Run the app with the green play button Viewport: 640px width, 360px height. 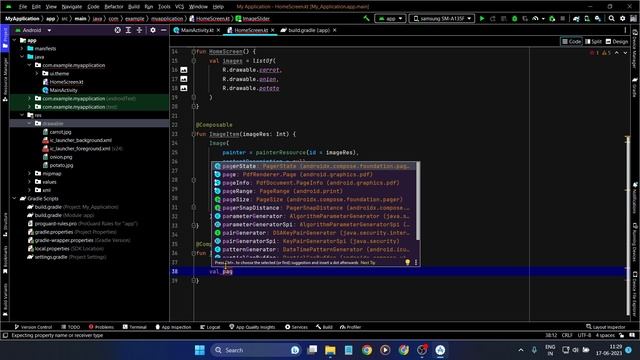[x=482, y=18]
